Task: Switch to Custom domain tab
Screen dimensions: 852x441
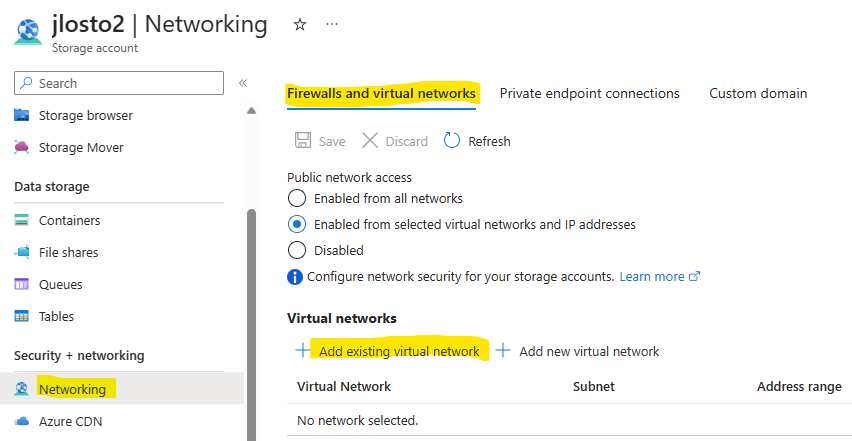Action: click(758, 93)
